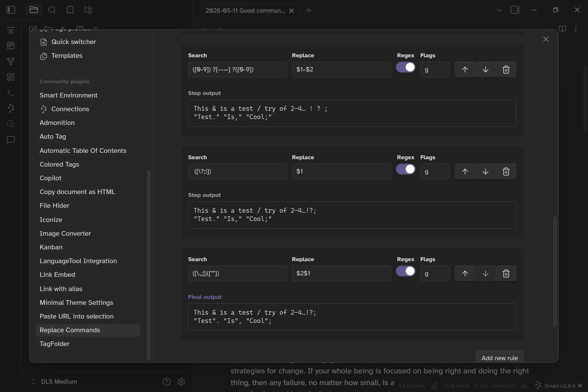The image size is (588, 392).
Task: Open Admonition plugin settings
Action: [88, 123]
